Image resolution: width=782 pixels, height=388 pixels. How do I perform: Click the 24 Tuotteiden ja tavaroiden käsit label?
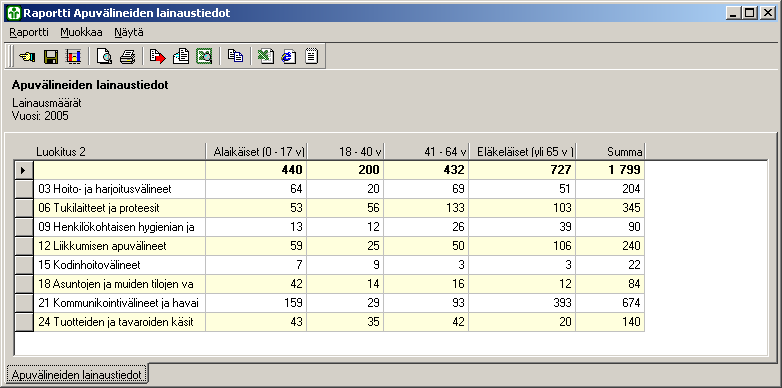coord(119,322)
